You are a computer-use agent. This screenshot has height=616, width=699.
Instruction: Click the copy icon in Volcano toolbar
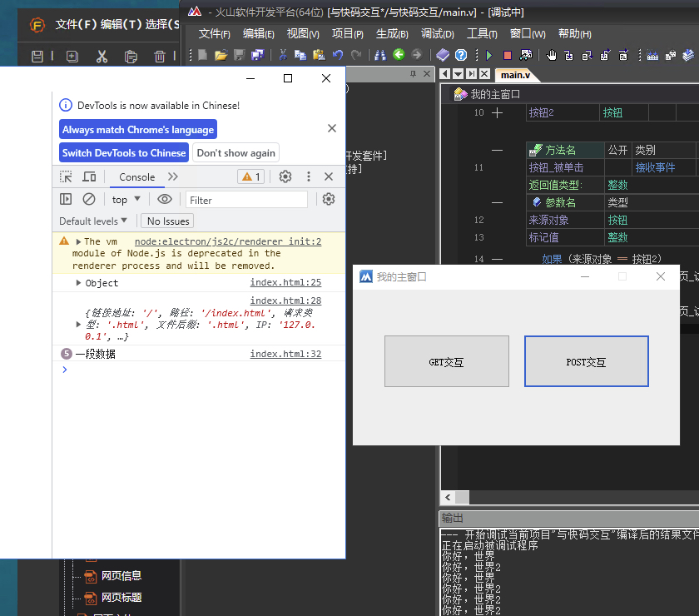pyautogui.click(x=300, y=55)
